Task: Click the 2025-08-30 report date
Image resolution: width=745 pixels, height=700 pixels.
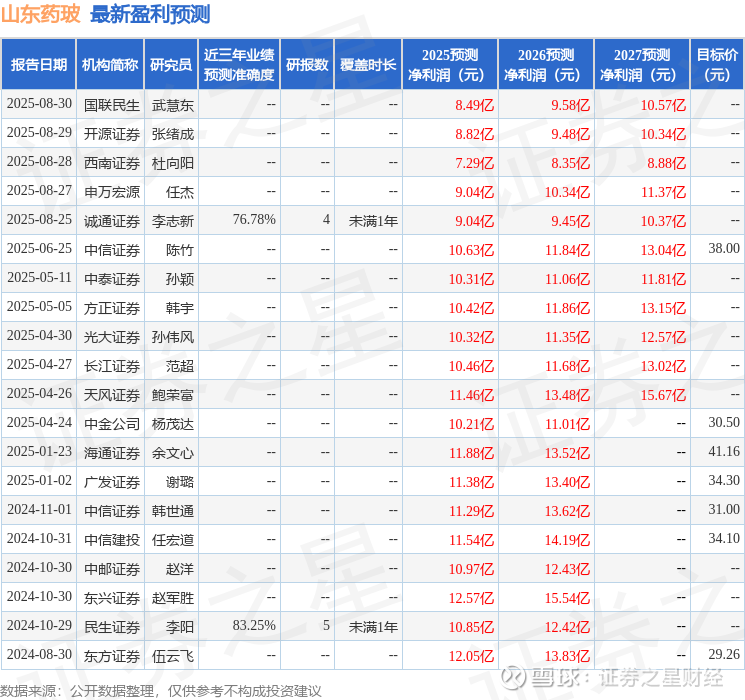Action: click(39, 103)
